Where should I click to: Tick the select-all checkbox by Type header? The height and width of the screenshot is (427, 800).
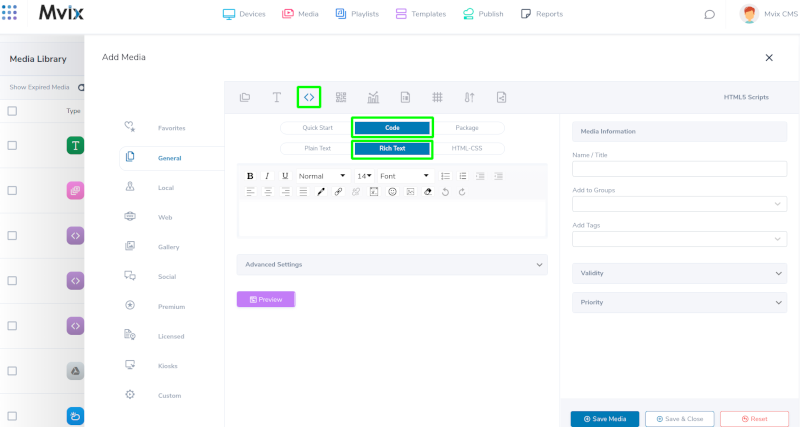[x=12, y=111]
